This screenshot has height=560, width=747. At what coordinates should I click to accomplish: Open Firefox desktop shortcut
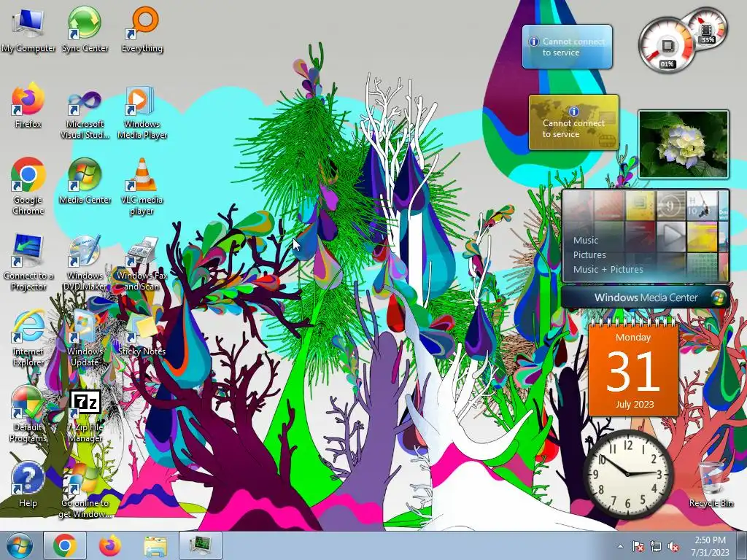28,106
